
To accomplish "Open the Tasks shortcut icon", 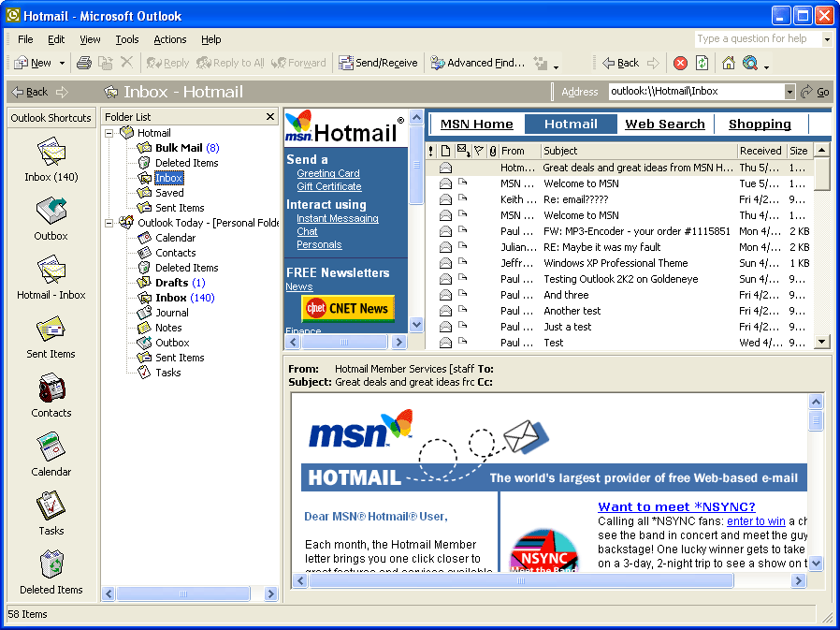I will (x=51, y=507).
